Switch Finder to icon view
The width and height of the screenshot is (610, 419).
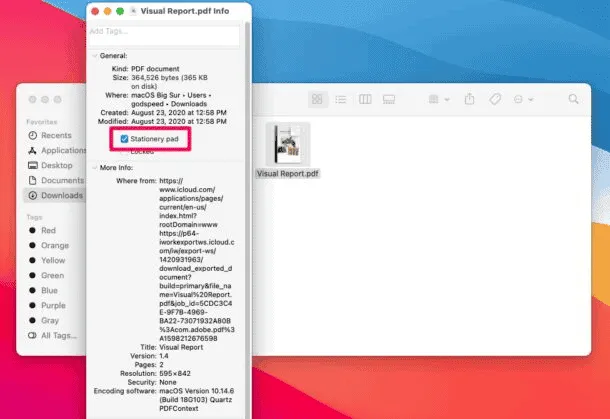[317, 99]
